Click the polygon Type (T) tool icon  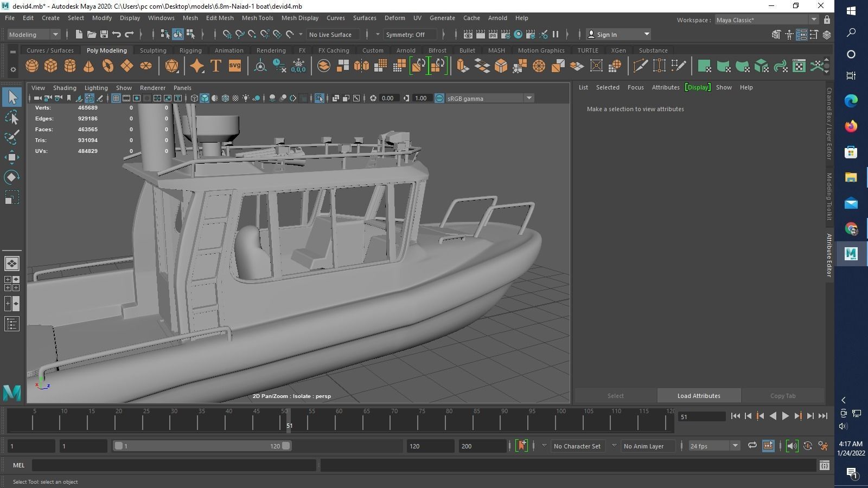tap(216, 66)
